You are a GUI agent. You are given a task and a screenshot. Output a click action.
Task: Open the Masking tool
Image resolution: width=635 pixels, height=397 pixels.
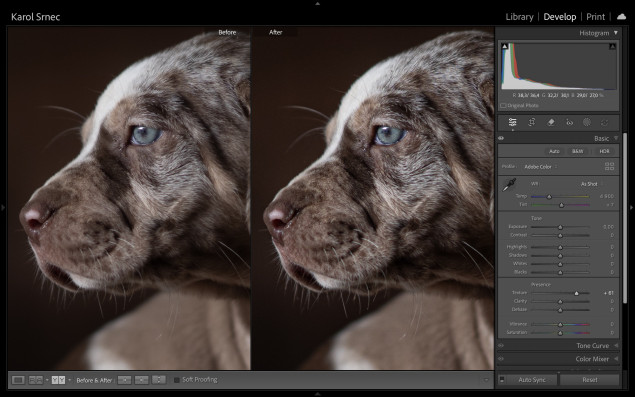click(587, 122)
